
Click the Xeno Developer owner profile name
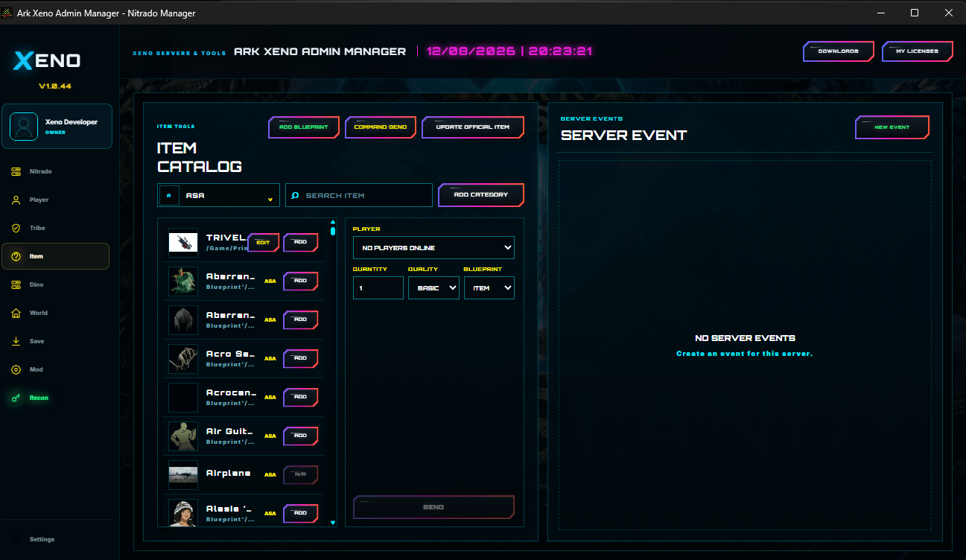coord(72,122)
